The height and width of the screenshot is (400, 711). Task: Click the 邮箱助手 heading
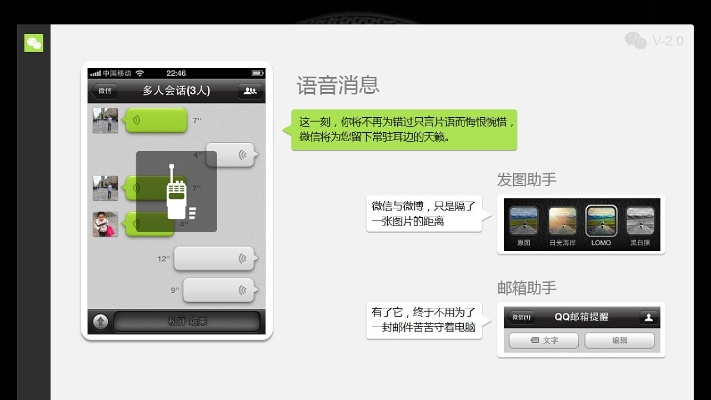(526, 288)
